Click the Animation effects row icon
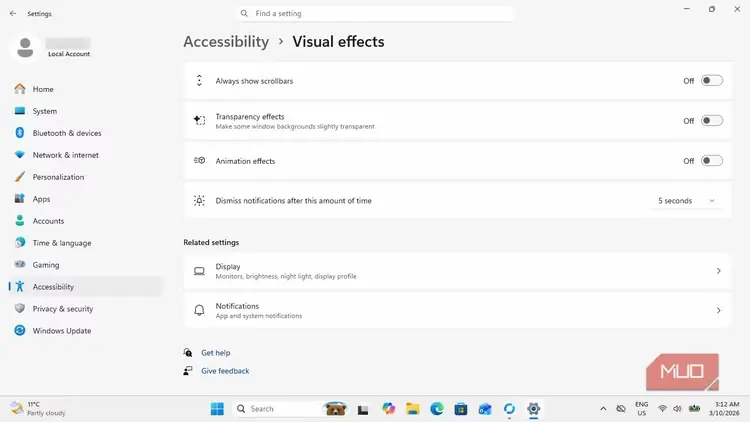Image resolution: width=750 pixels, height=422 pixels. tap(199, 160)
